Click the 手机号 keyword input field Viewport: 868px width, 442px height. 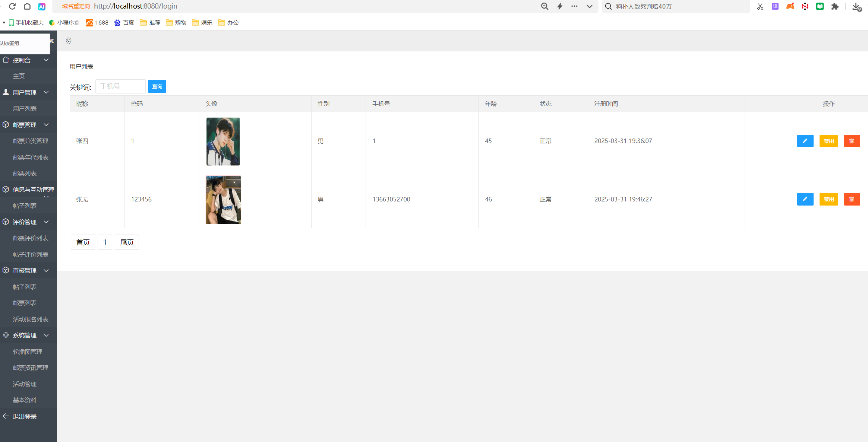(120, 86)
